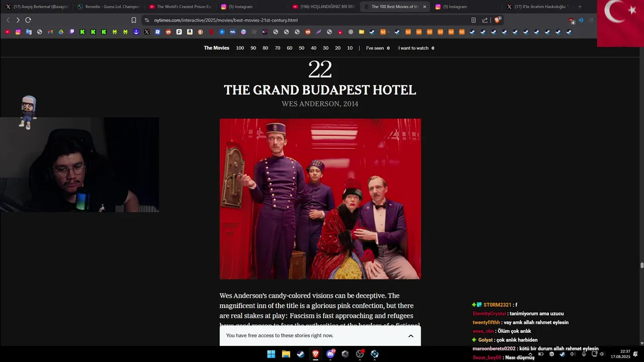Click the battery tray icon
The height and width of the screenshot is (362, 644).
coord(541,354)
